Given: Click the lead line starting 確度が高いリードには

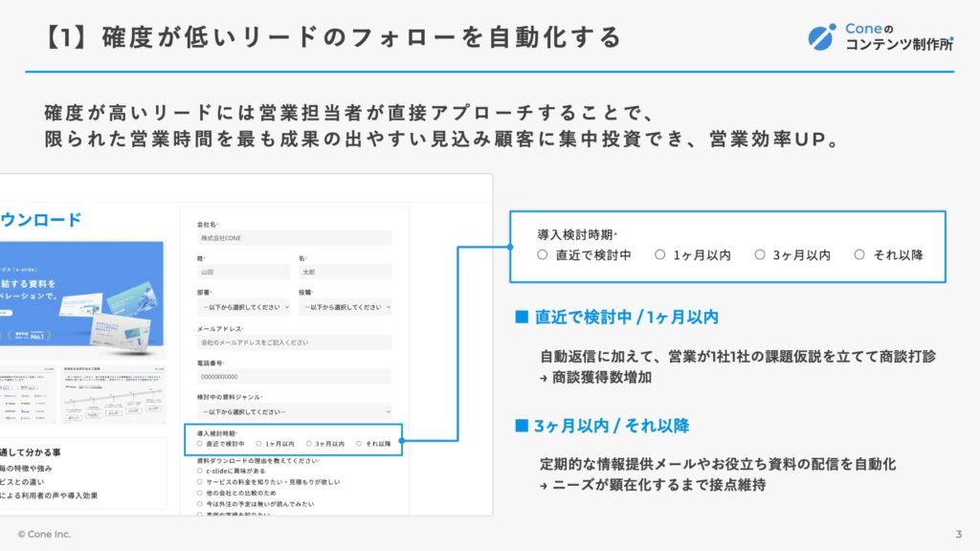Looking at the screenshot, I should tap(350, 113).
